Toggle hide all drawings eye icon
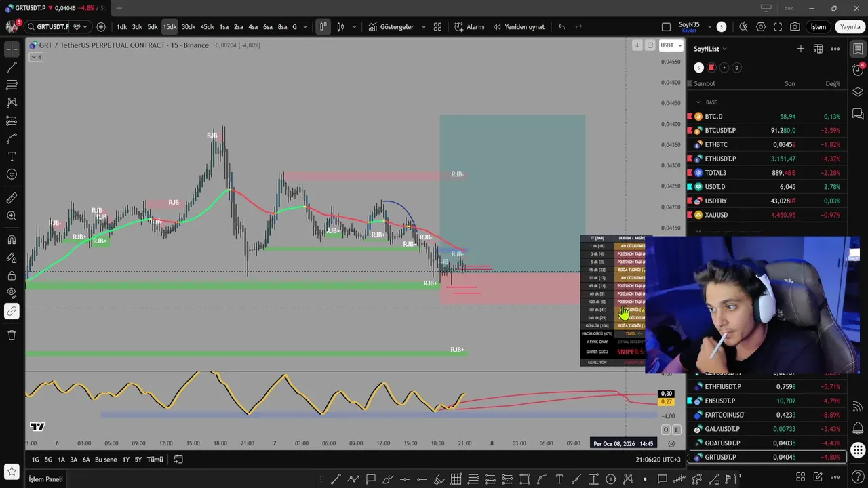Image resolution: width=868 pixels, height=488 pixels. click(12, 293)
